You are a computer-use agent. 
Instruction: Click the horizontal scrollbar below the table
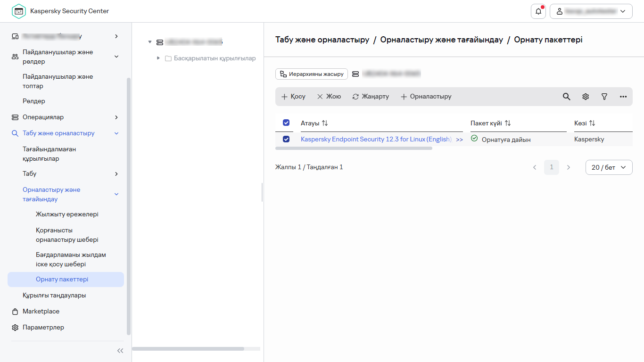pyautogui.click(x=353, y=148)
